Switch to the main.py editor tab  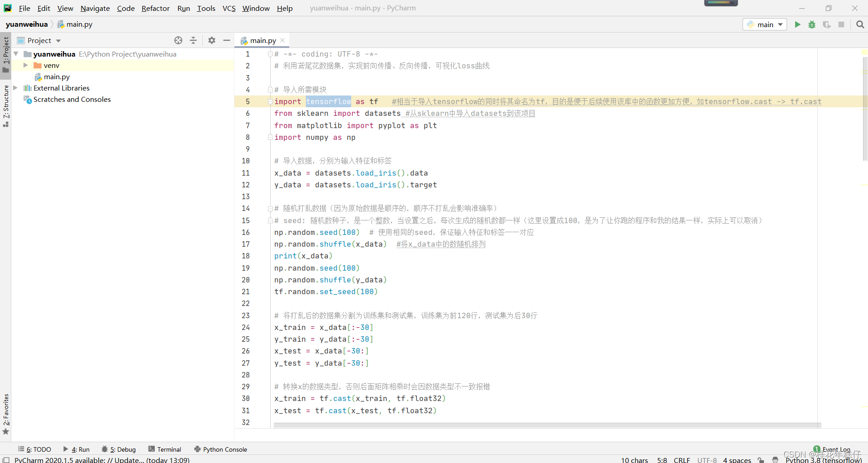(x=262, y=40)
